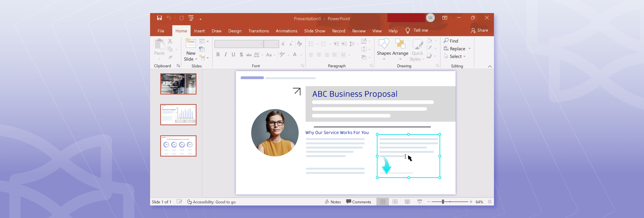Expand the New Slide dropdown arrow
644x218 pixels.
[196, 59]
